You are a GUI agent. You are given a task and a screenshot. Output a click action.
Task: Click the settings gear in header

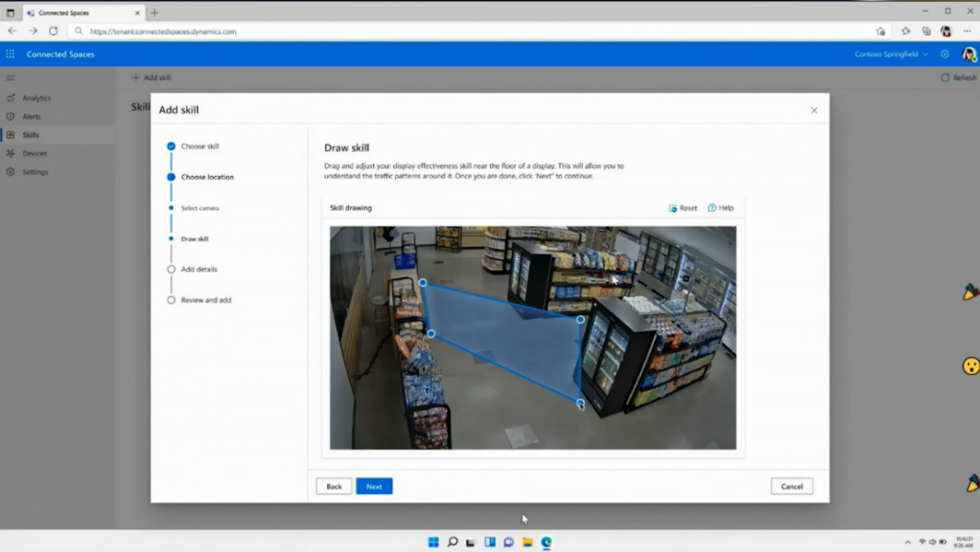[945, 54]
